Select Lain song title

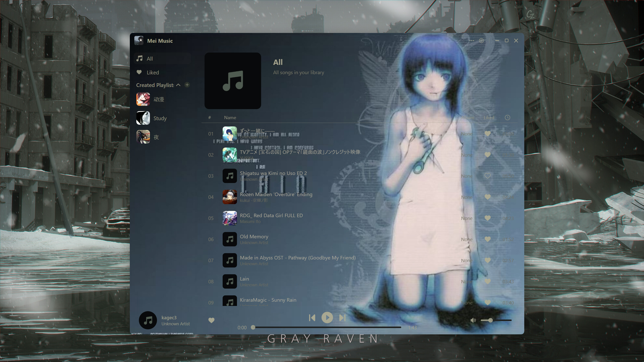(x=245, y=279)
